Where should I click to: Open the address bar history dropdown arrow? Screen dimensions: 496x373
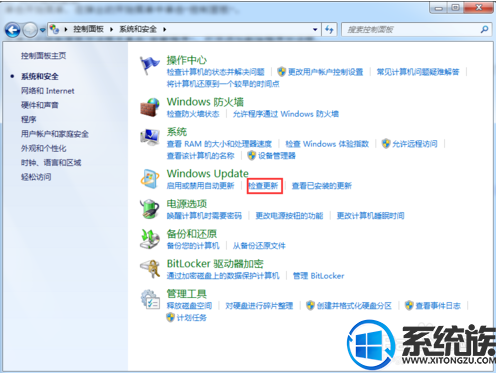(x=315, y=30)
